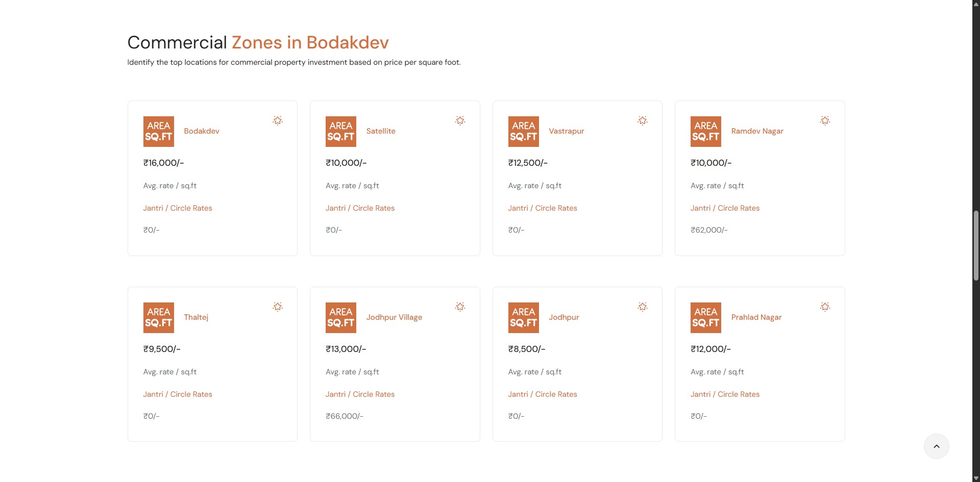Click the AREA SQ.FT badge on Prahlad Nagar card
980x482 pixels.
pyautogui.click(x=705, y=317)
